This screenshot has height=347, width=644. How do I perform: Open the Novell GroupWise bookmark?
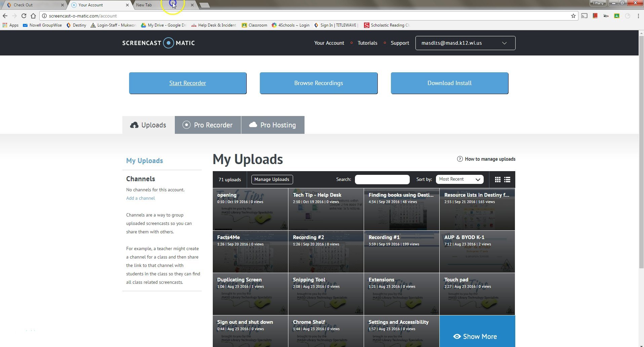(x=42, y=25)
